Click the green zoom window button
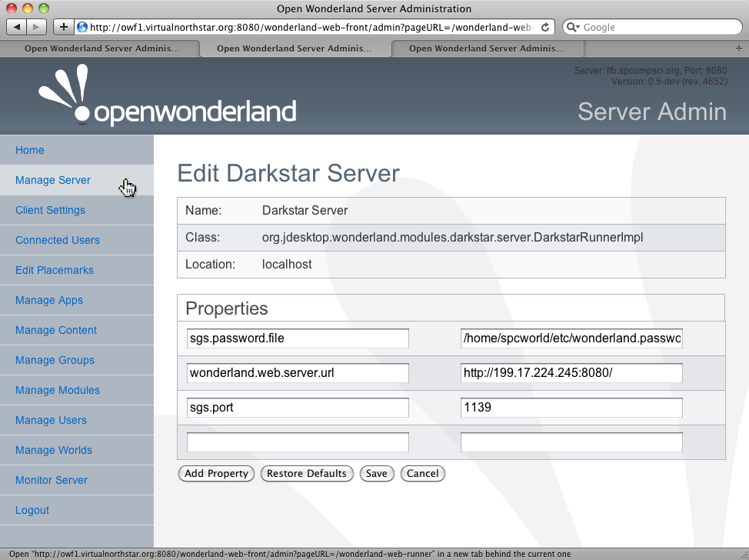 44,8
